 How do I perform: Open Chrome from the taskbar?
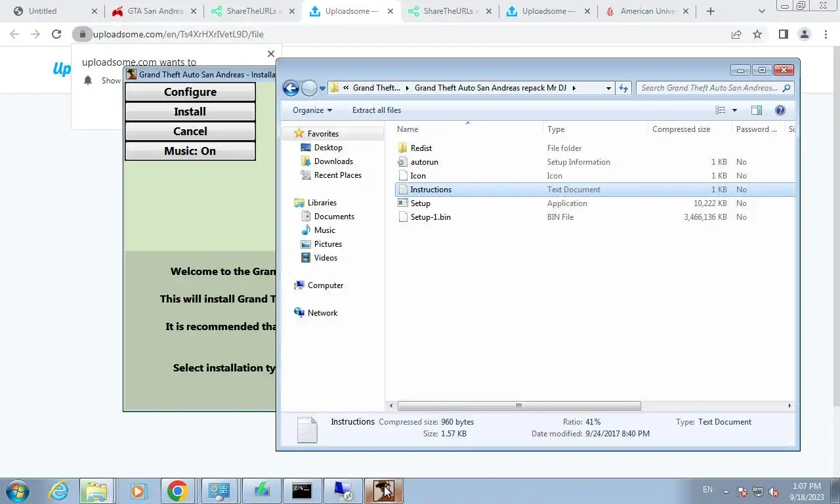[x=177, y=490]
